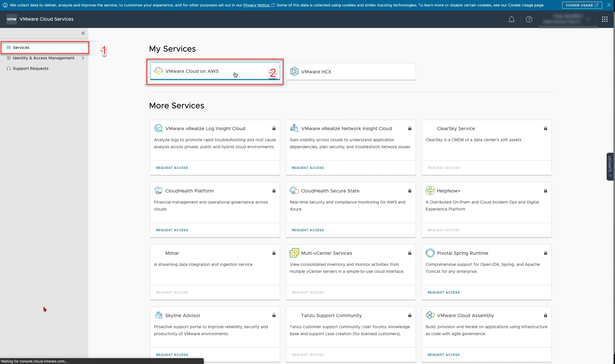Click the VMware HCX hexagon icon
Viewport: 615px width, 364px height.
coord(294,71)
